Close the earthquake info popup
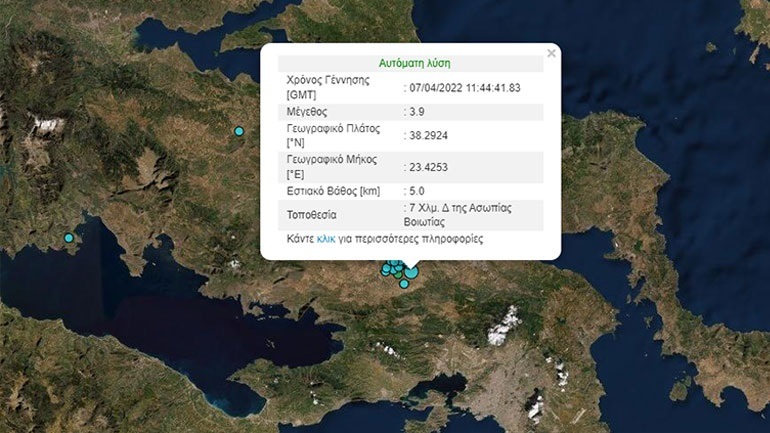This screenshot has height=433, width=770. coord(551,53)
